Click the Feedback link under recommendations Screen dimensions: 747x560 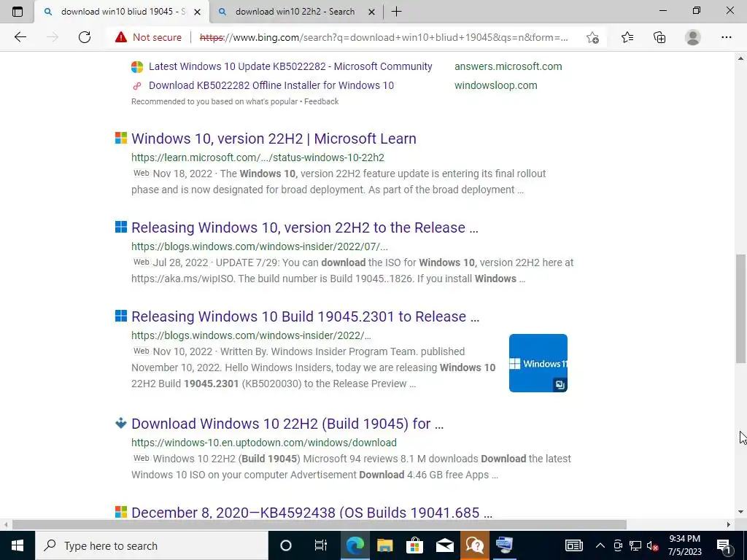click(321, 101)
